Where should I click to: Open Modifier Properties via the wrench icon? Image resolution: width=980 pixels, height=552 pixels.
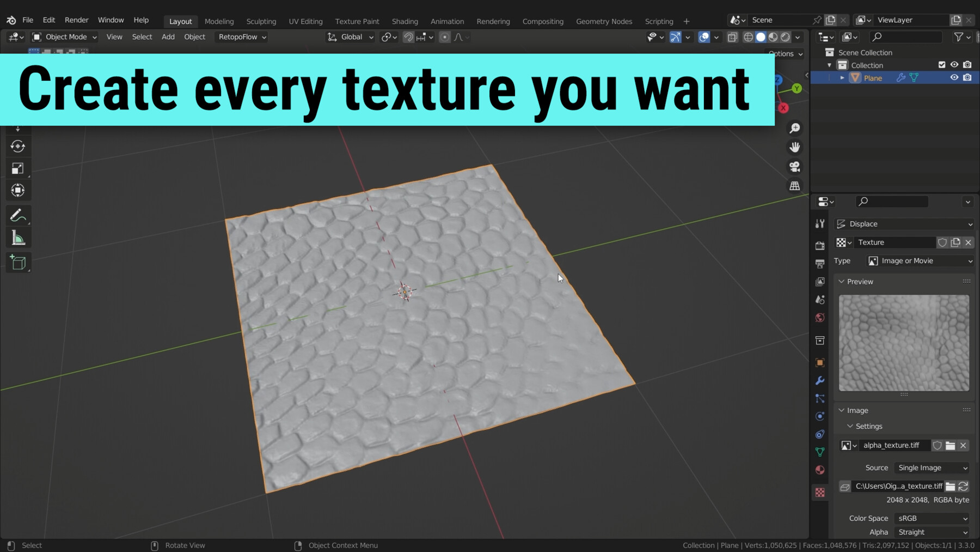point(820,380)
